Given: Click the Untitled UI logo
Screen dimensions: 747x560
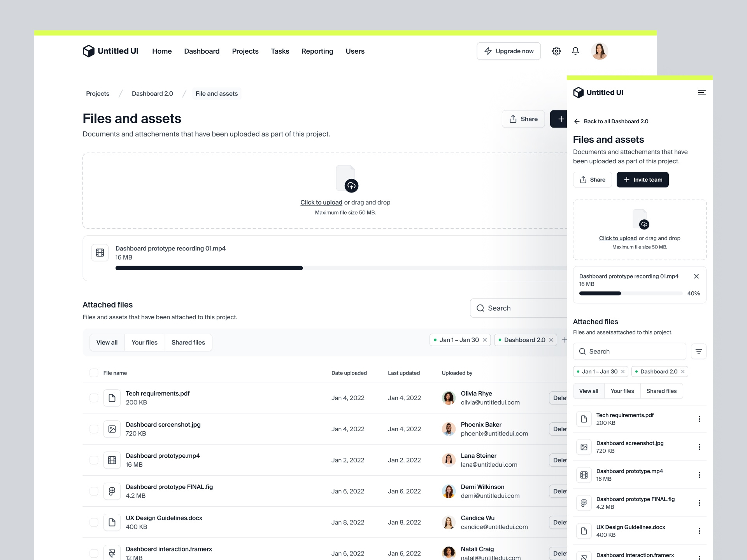Looking at the screenshot, I should [110, 51].
